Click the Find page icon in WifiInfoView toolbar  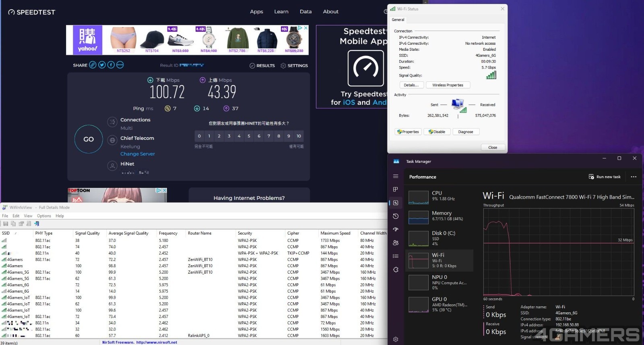pos(29,224)
